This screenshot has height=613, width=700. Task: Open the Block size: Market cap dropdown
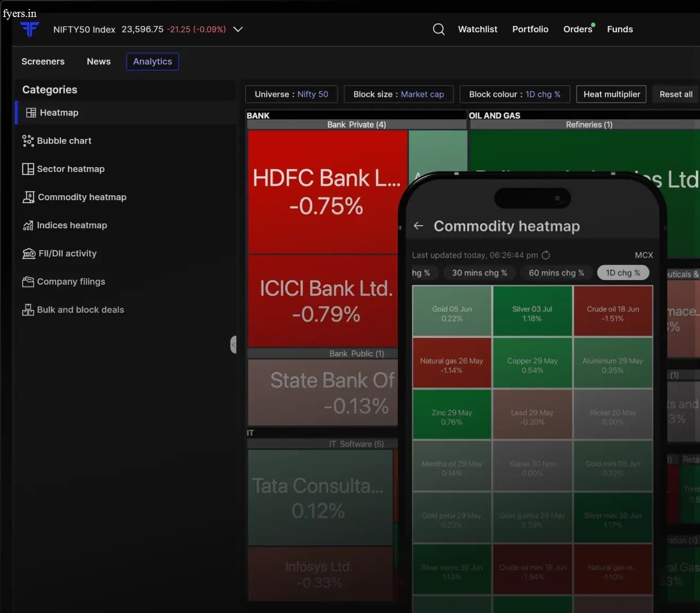coord(398,94)
